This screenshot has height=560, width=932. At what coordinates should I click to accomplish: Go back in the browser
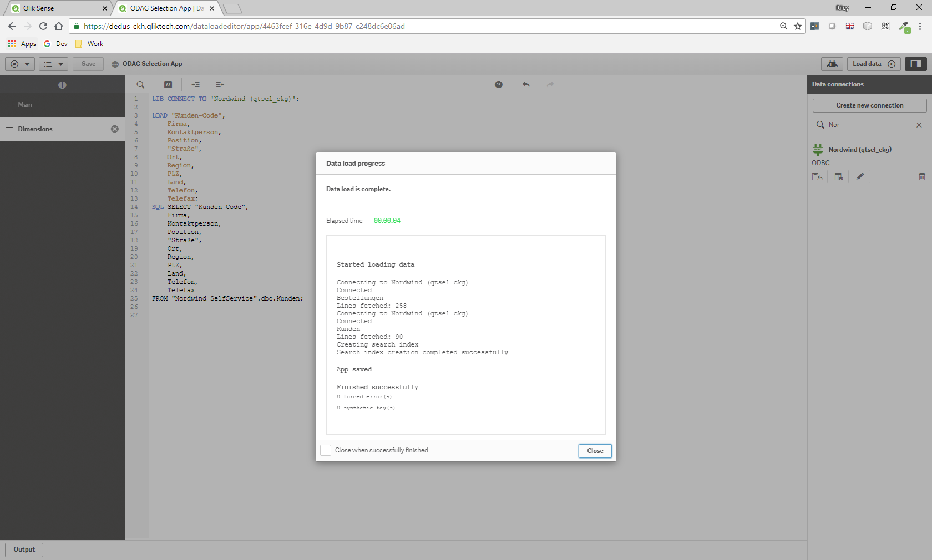point(12,26)
